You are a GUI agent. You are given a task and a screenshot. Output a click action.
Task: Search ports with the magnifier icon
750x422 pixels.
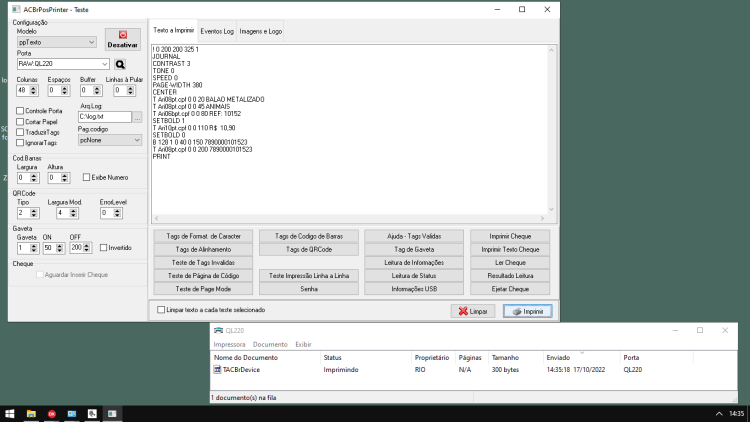[120, 64]
